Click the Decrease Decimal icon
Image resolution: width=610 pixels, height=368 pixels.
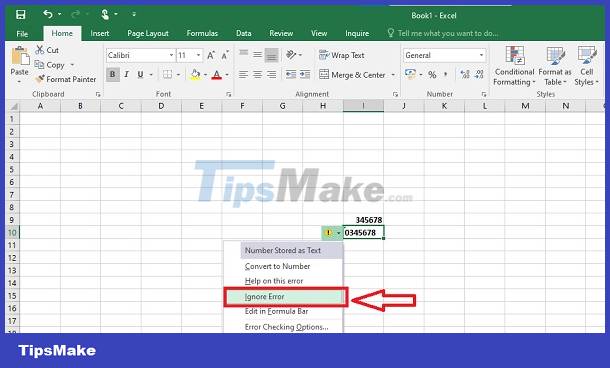coord(479,74)
